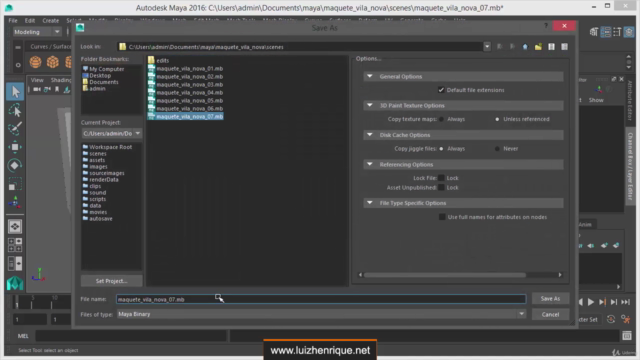
Task: Select file maquete_vila_nova_06.mb
Action: pos(190,109)
